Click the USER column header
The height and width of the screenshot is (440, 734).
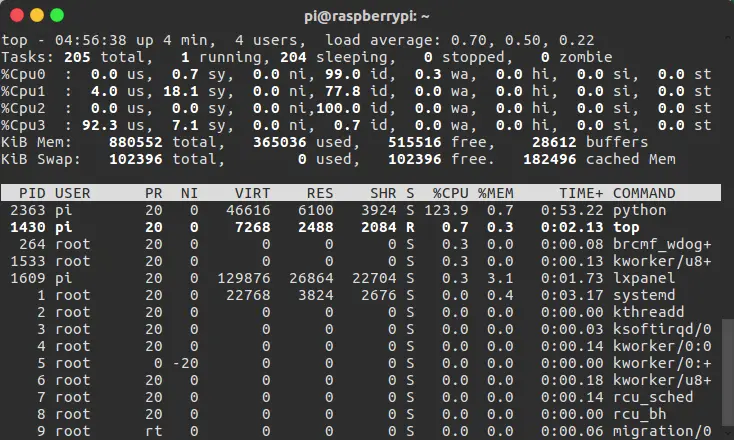[x=73, y=193]
